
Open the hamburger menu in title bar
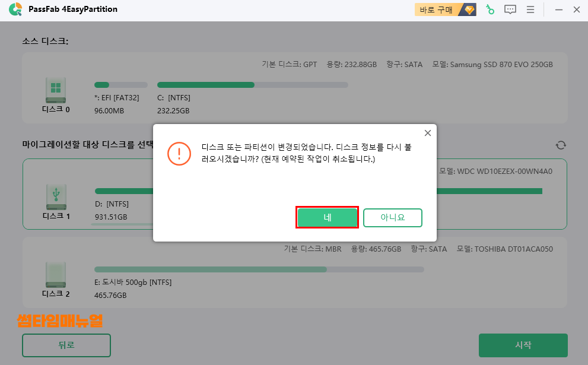click(530, 9)
